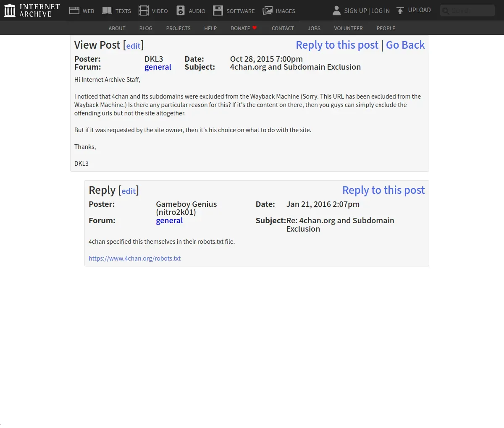The height and width of the screenshot is (428, 504).
Task: Open IMAGES label in top navigation
Action: click(x=286, y=11)
